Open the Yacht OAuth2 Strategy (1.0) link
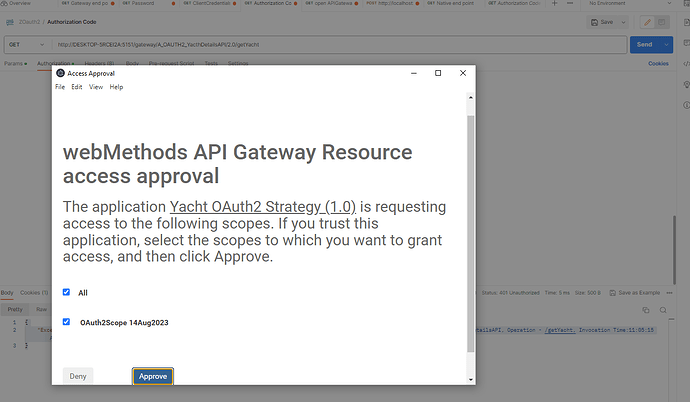Screen dimensions: 690x402 (x=263, y=207)
